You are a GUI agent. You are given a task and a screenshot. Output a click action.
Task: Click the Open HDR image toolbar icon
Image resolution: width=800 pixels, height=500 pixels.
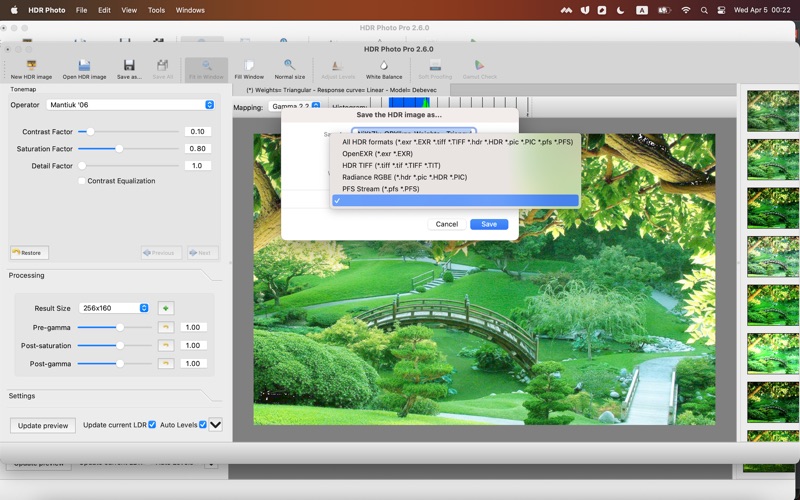pos(84,66)
